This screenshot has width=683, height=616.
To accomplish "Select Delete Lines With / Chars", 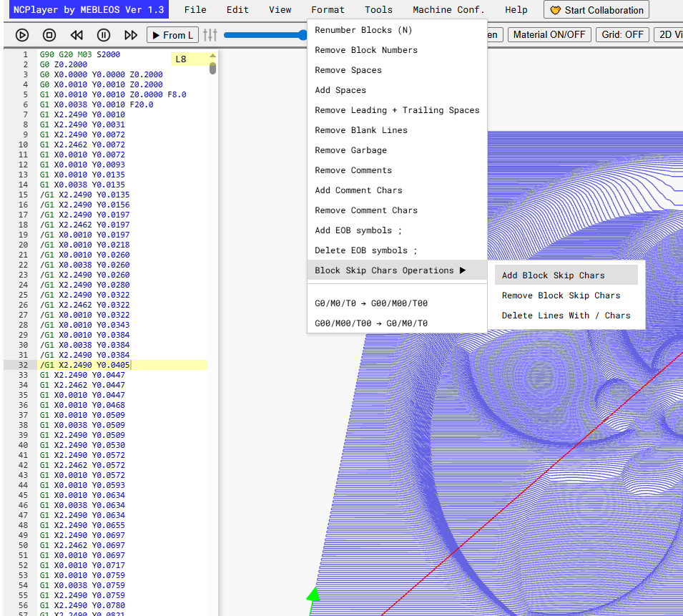I will 566,316.
